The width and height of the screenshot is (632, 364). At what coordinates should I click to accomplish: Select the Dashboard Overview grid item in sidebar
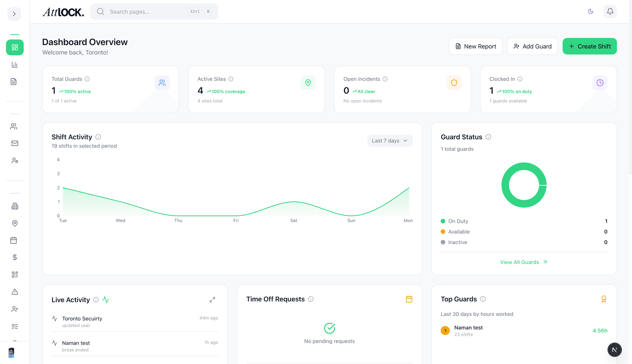point(14,47)
